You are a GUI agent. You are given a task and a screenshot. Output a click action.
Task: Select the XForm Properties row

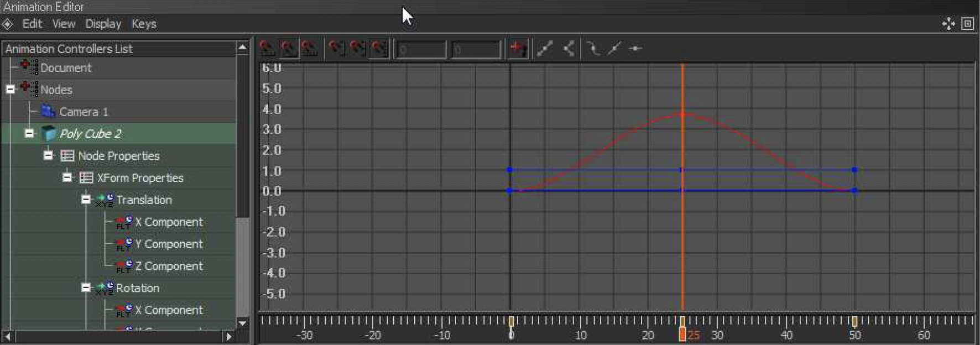click(x=119, y=178)
